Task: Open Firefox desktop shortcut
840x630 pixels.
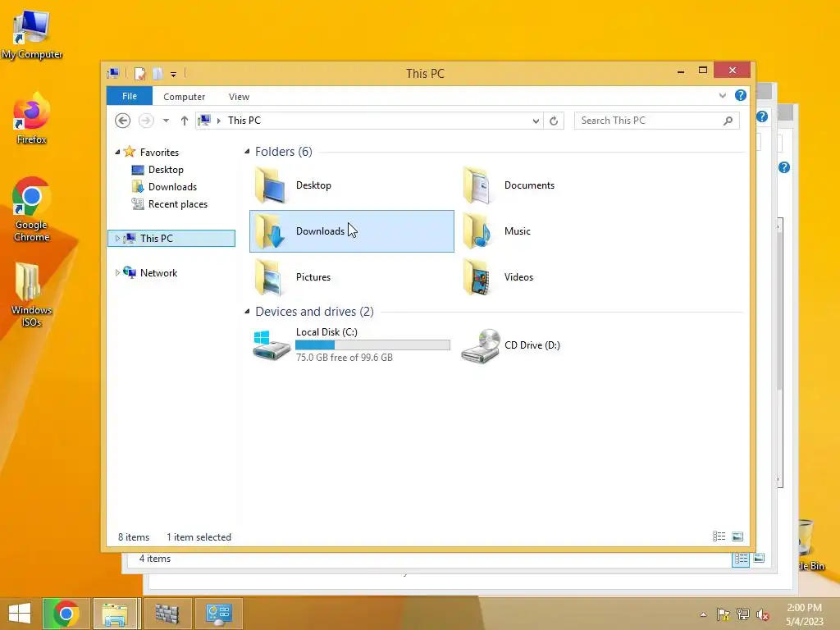Action: (32, 119)
